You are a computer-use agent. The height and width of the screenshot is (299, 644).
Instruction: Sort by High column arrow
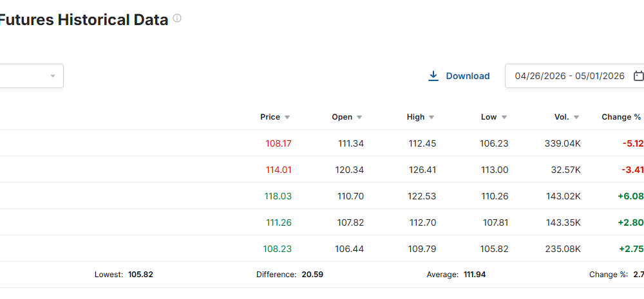431,117
